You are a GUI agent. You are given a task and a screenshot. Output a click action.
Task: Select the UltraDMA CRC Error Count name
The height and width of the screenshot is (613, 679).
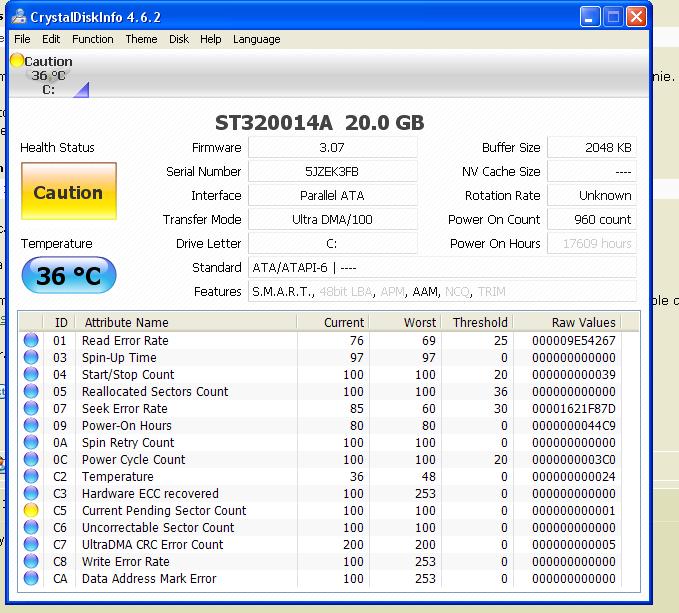coord(152,544)
